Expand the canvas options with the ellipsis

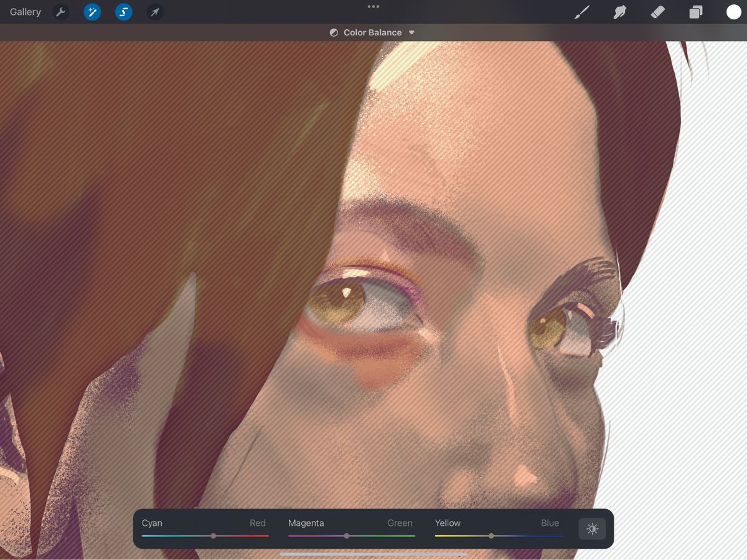pyautogui.click(x=373, y=6)
